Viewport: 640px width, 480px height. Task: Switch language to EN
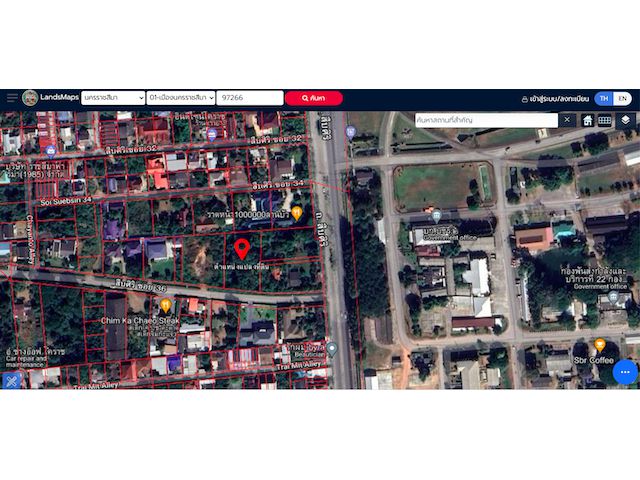622,98
